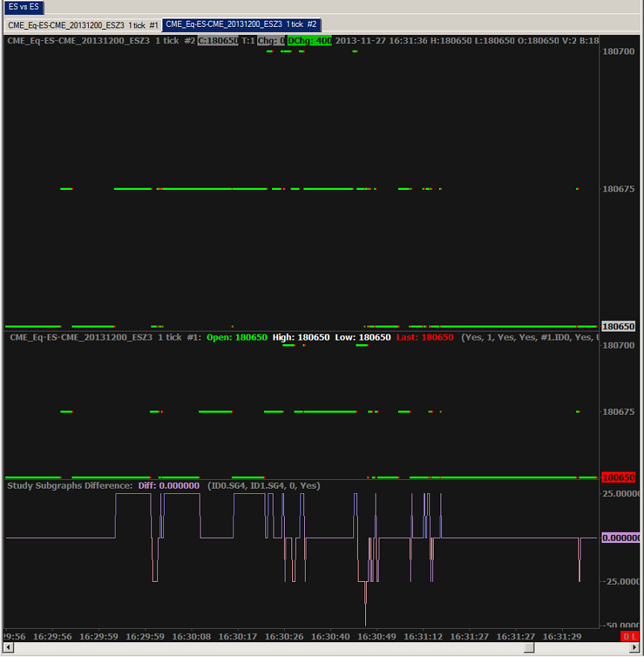
Task: Click the 180675 label on top region price scale
Action: (x=619, y=189)
